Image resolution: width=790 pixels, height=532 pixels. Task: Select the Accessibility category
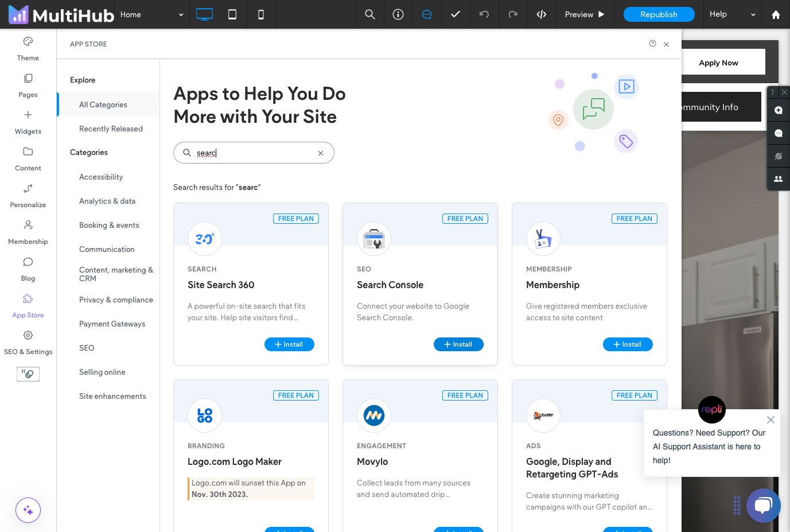101,177
